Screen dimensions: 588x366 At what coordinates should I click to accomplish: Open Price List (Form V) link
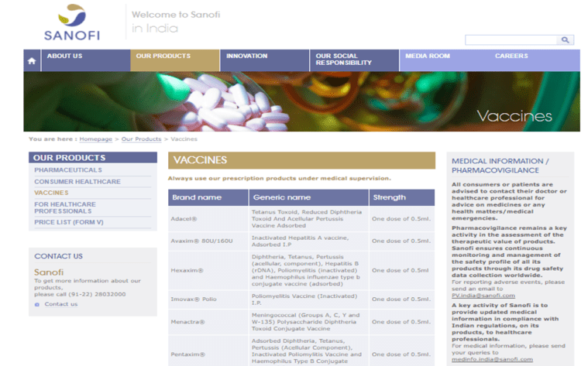click(x=69, y=222)
